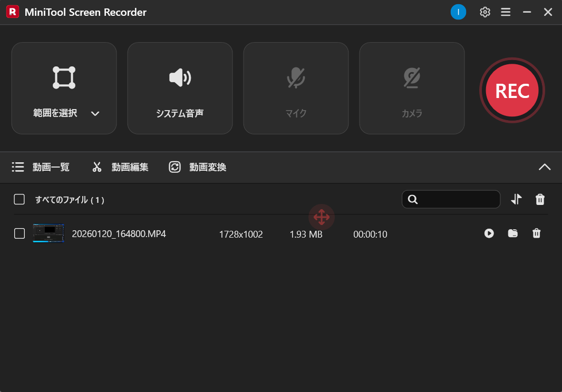Click the sort order icon near the search box
The height and width of the screenshot is (392, 562).
(516, 199)
